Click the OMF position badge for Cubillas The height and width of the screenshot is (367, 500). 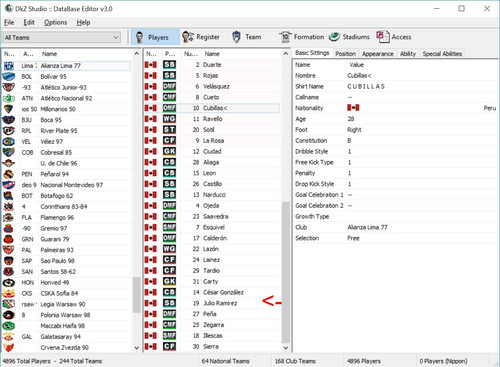169,108
